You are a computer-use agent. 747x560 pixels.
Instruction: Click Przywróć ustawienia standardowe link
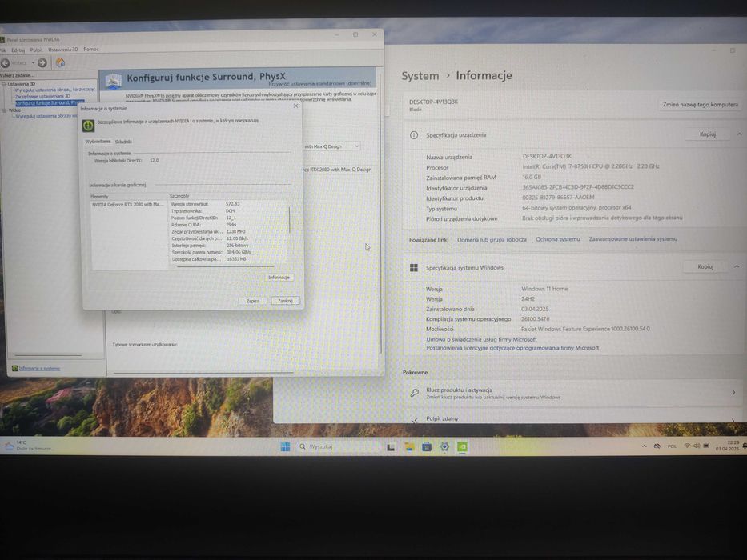[x=320, y=83]
